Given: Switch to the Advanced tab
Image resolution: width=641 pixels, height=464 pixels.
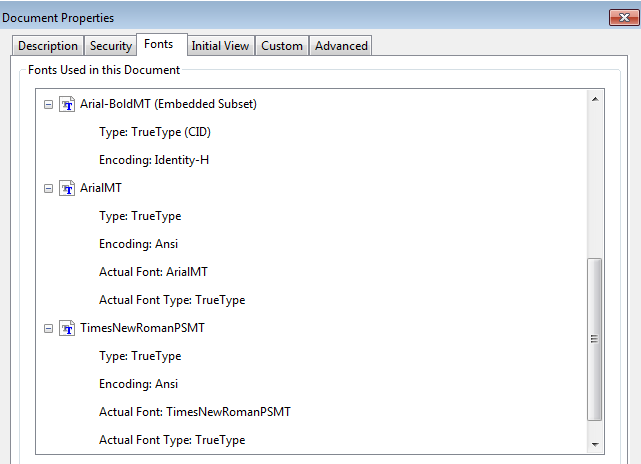Looking at the screenshot, I should [341, 46].
